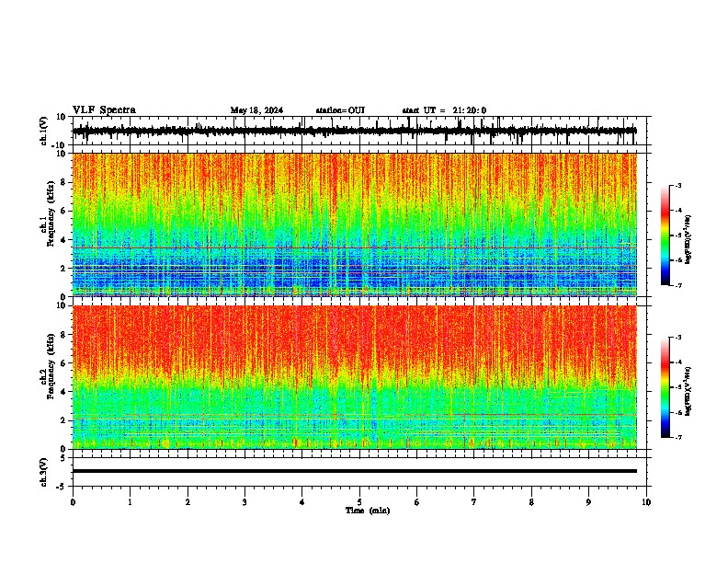Screen dimensions: 728x563
Task: Click the "4" kHz tick on ch.2 spectrogram
Action: [x=63, y=392]
